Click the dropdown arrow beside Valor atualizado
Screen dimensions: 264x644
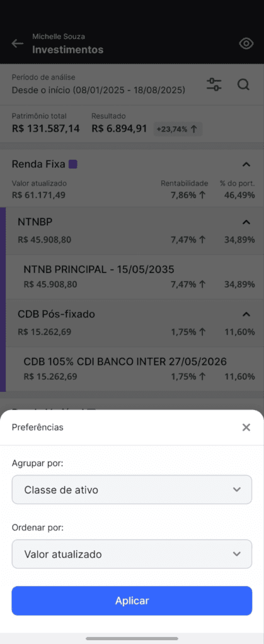coord(236,554)
